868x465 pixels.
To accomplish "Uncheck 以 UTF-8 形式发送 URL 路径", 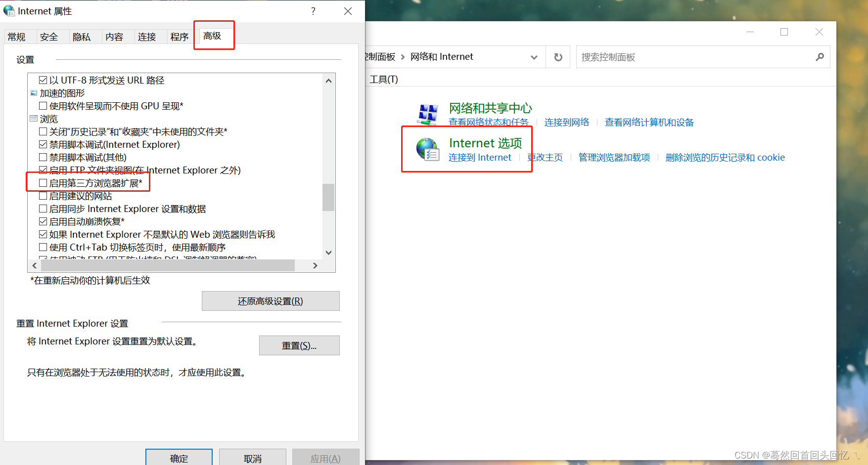I will tap(43, 80).
